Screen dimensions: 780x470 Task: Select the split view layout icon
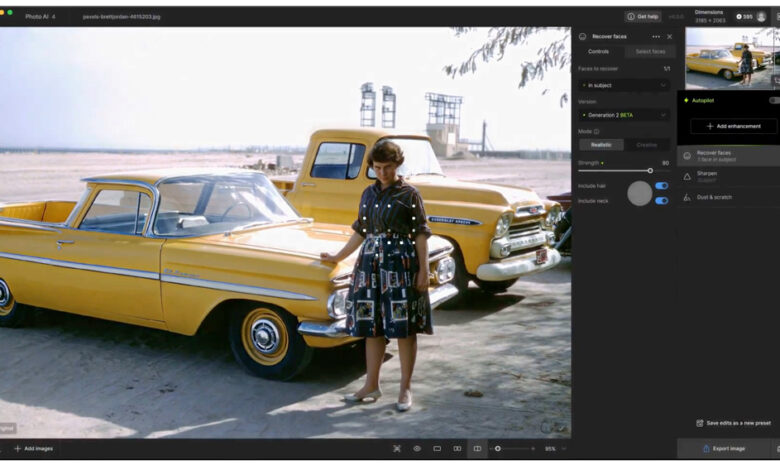coord(477,448)
